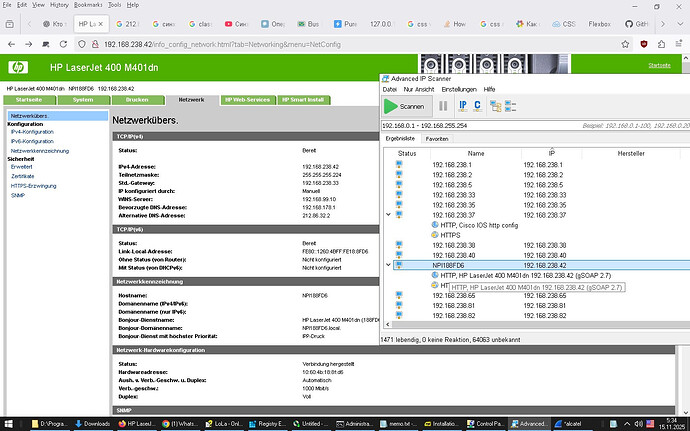The width and height of the screenshot is (690, 431).
Task: Open the SNMP sidebar link
Action: pyautogui.click(x=17, y=194)
